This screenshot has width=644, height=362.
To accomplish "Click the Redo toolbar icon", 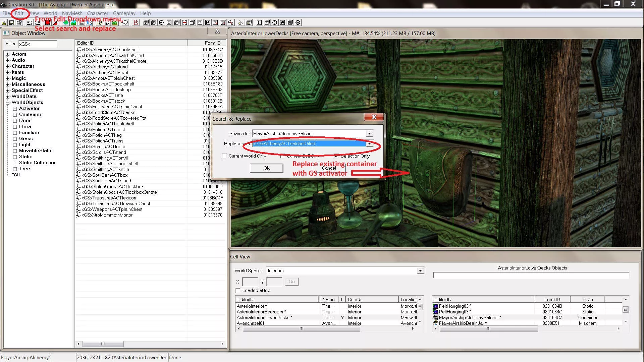I will point(37,23).
